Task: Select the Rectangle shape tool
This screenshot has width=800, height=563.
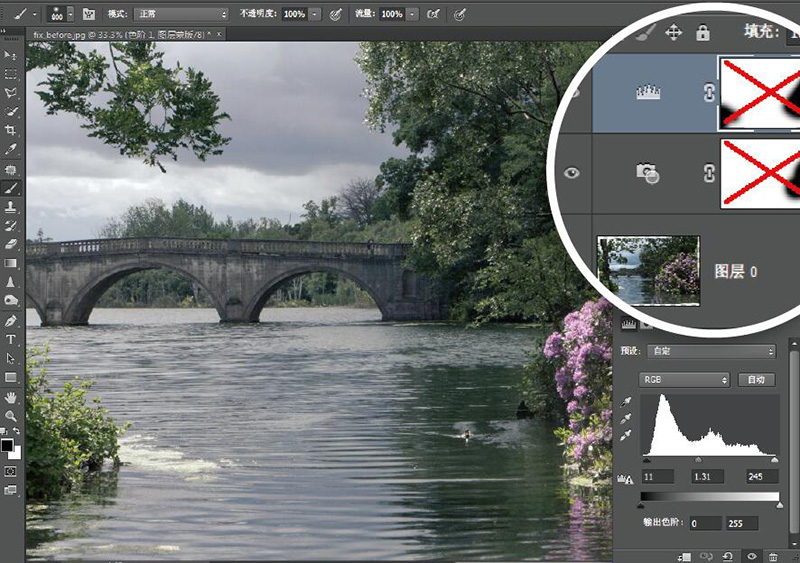Action: [x=10, y=377]
